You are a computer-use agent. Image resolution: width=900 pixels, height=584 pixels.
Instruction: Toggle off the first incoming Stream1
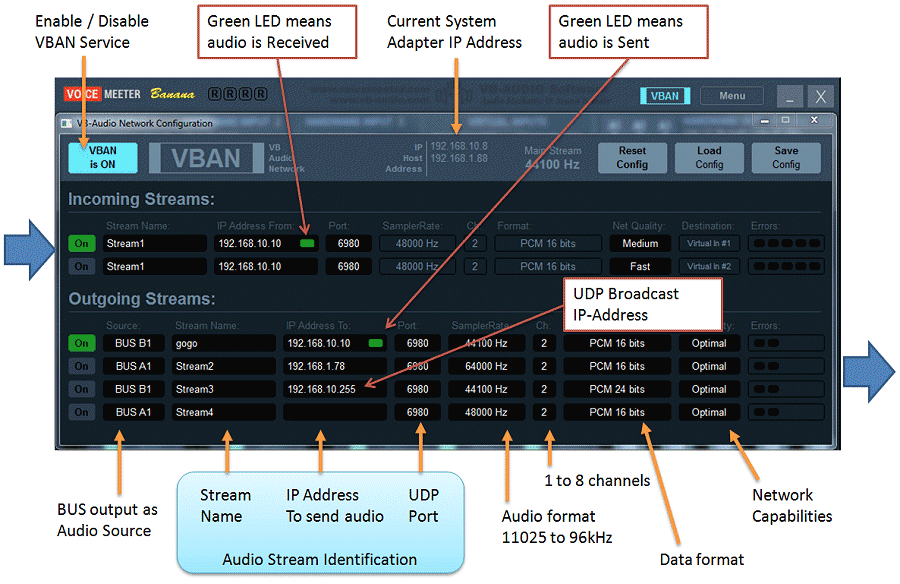coord(81,242)
